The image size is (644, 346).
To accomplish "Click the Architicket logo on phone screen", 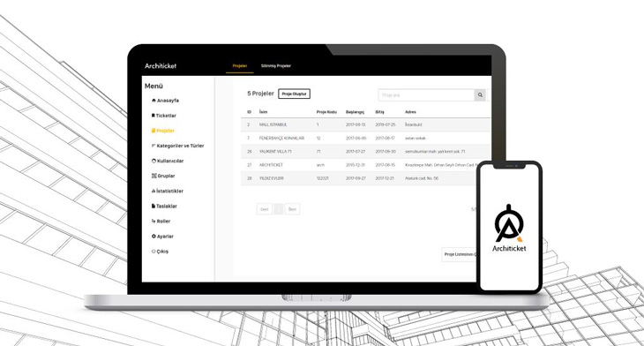I will click(x=509, y=228).
